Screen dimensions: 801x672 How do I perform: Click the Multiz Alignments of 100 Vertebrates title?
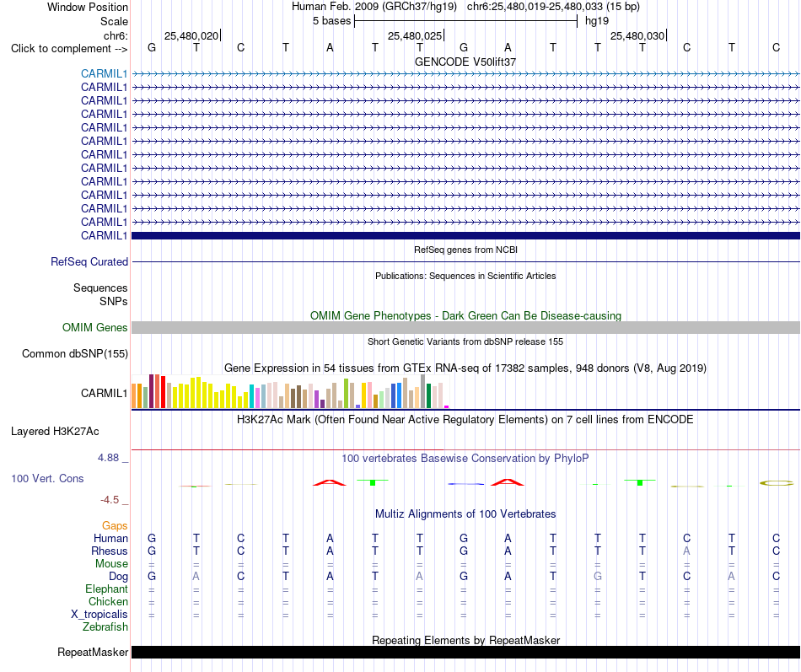465,514
